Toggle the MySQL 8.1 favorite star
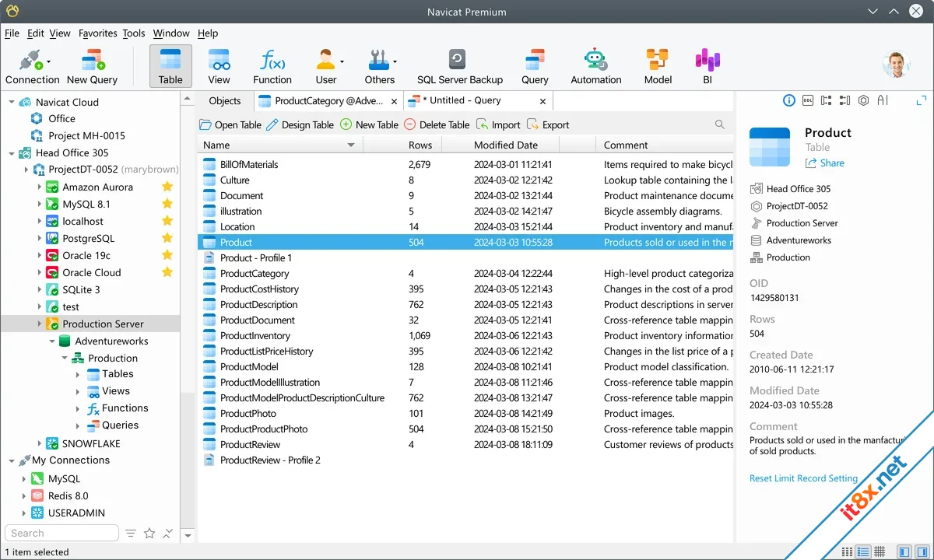 pos(167,204)
